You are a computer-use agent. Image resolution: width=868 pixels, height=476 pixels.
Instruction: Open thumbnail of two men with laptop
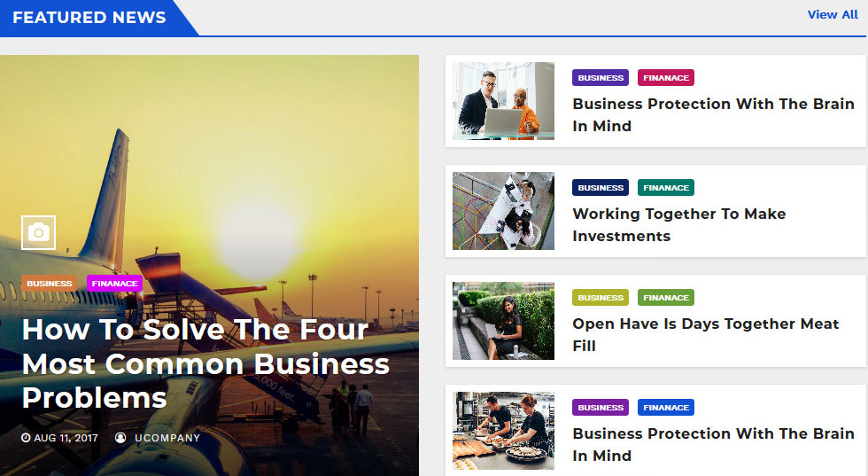pyautogui.click(x=503, y=101)
